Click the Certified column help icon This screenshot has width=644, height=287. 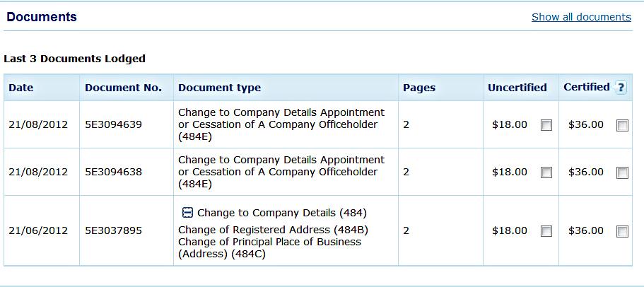[x=621, y=88]
